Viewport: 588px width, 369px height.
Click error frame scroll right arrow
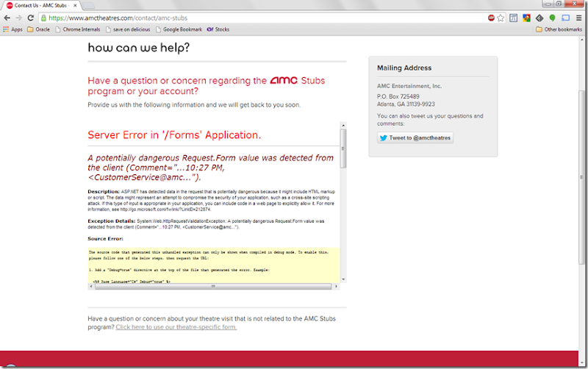[336, 286]
